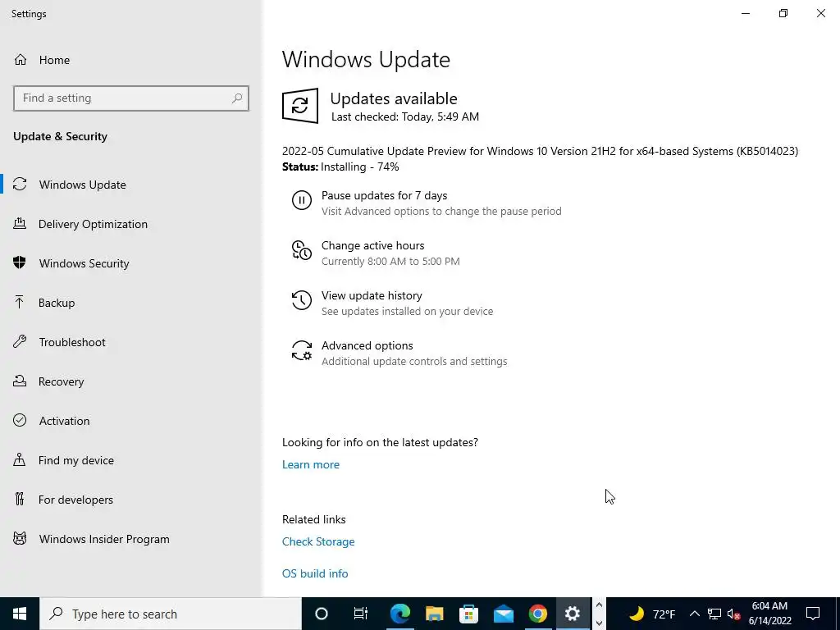Viewport: 840px width, 630px height.
Task: Click the update history clock icon
Action: coord(302,300)
